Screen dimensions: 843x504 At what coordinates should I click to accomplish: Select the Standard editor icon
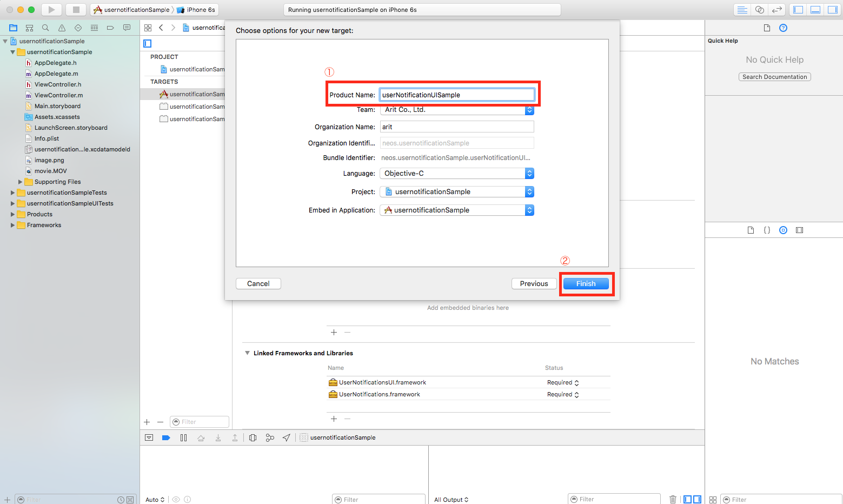click(x=742, y=10)
